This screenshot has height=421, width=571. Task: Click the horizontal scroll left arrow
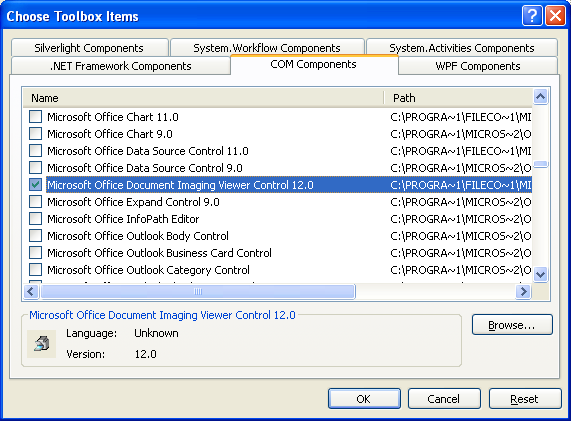click(31, 291)
